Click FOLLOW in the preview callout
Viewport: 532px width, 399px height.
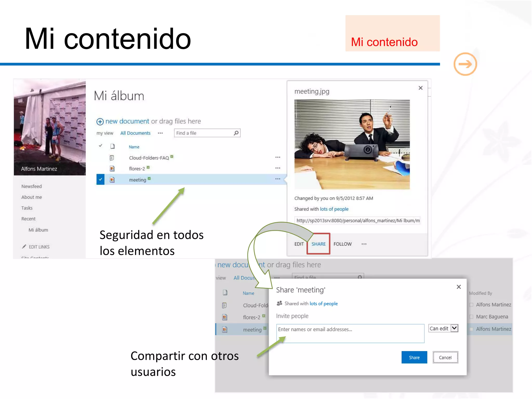point(342,244)
